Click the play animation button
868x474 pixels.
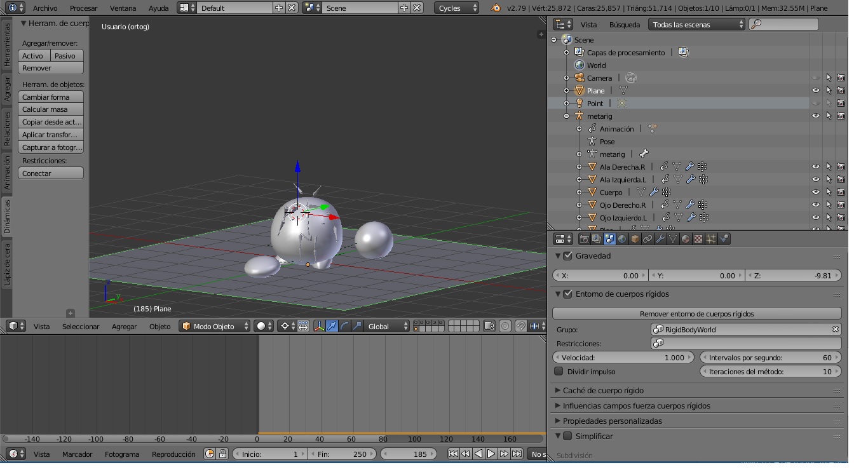[x=491, y=454]
